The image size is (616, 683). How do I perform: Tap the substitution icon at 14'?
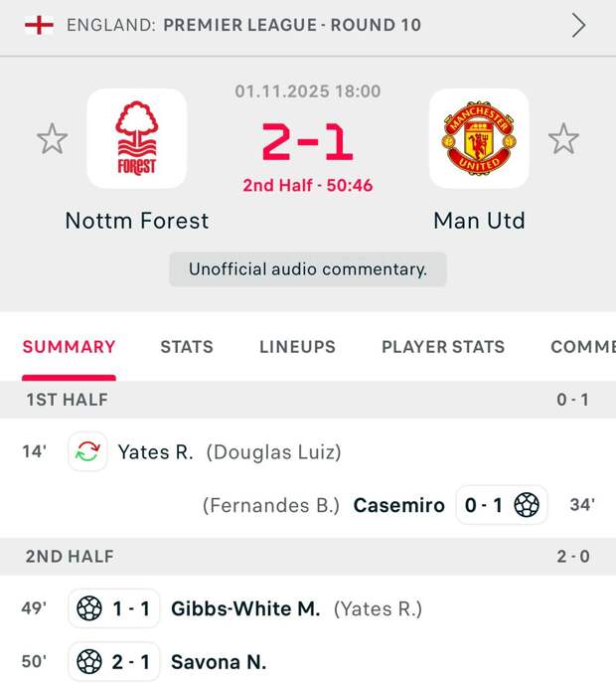[x=87, y=452]
